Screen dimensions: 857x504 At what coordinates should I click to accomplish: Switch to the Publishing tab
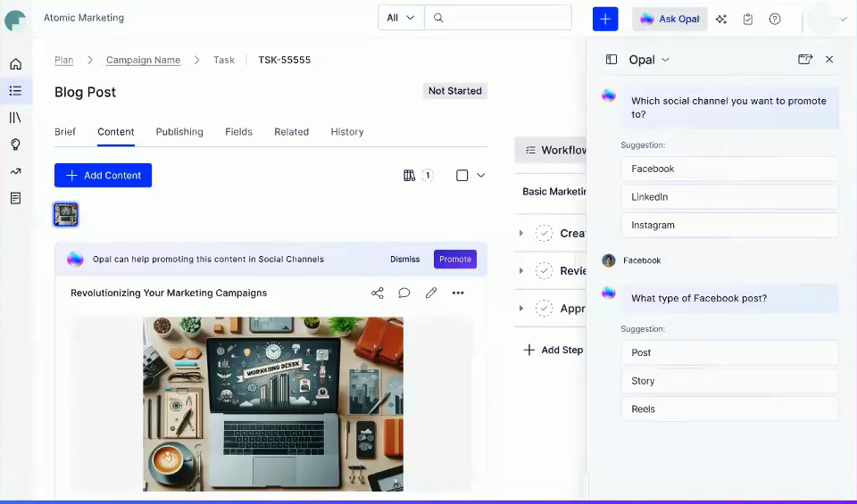tap(179, 132)
